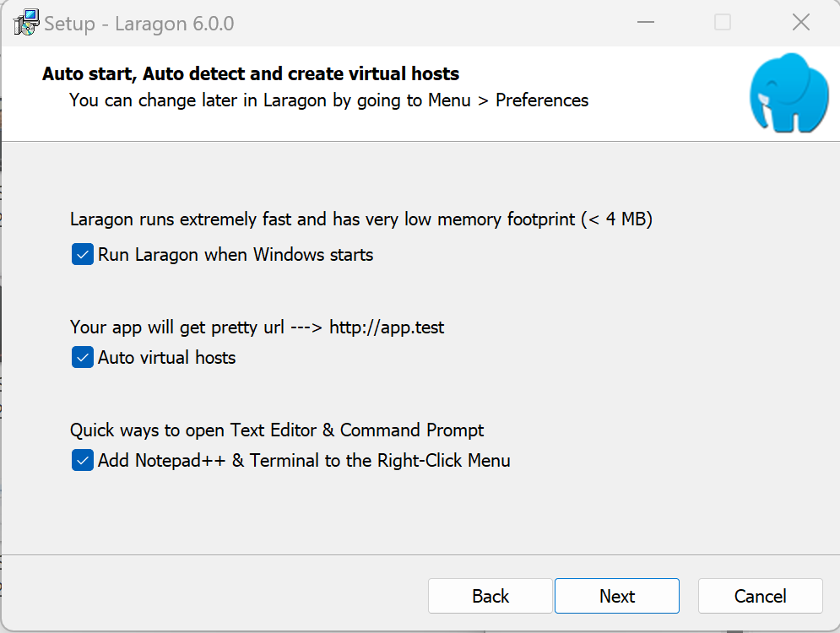Minimize the Setup window
Viewport: 840px width, 633px height.
[646, 23]
